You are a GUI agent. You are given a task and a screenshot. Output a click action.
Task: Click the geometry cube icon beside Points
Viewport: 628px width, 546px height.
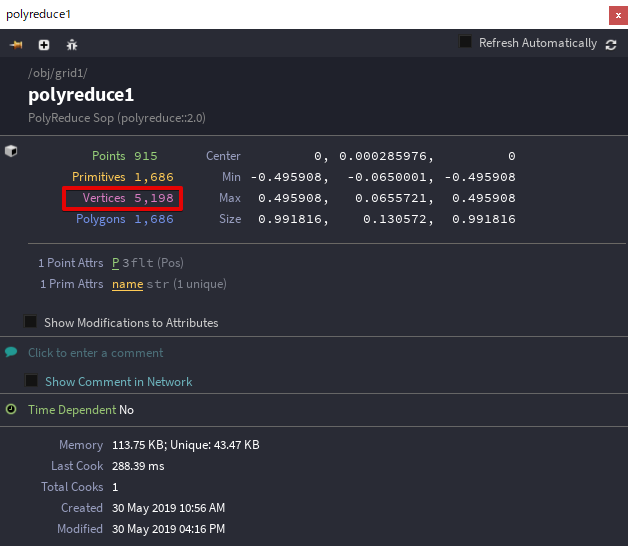point(11,152)
